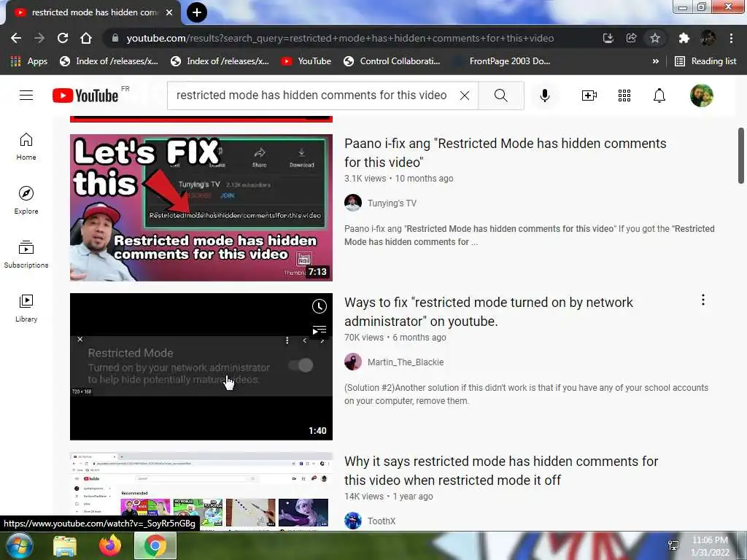Open the YouTube bookmark

coord(306,61)
